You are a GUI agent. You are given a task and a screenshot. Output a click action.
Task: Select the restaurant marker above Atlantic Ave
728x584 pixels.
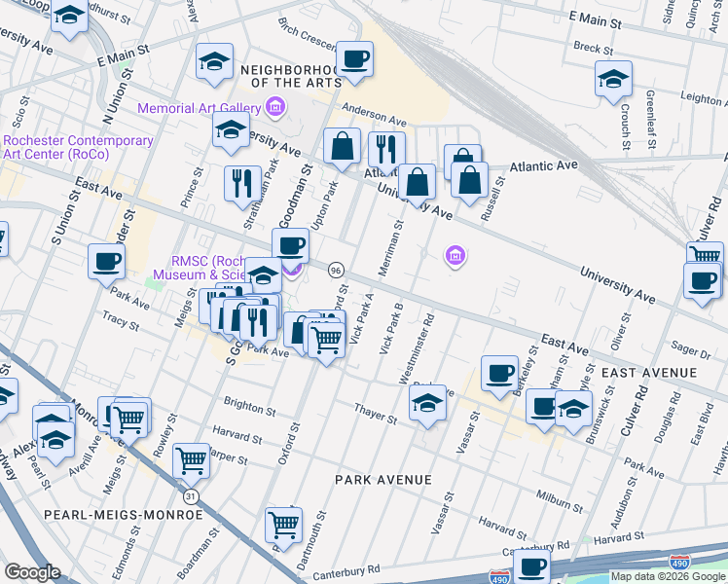pos(386,150)
